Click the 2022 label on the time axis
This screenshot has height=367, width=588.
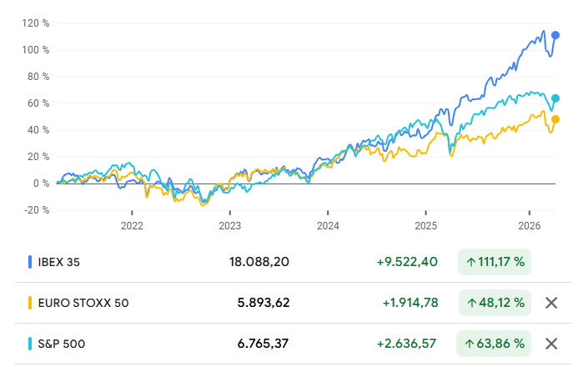click(x=132, y=225)
